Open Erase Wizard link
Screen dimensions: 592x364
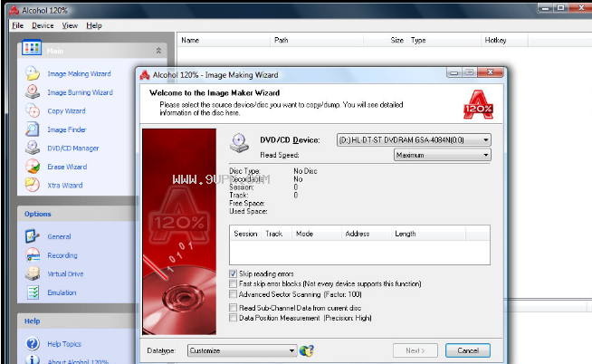67,167
